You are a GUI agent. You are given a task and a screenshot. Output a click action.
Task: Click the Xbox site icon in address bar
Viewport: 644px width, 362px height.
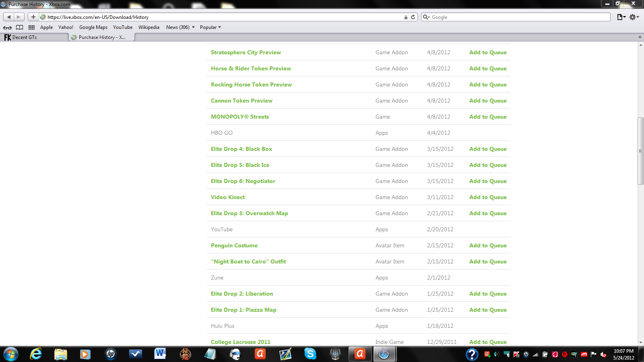click(x=43, y=17)
